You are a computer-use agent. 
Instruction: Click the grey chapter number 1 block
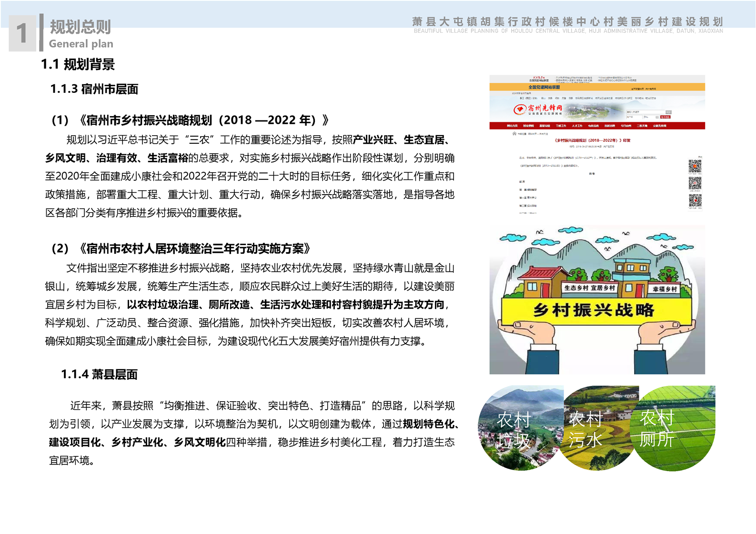tap(22, 33)
